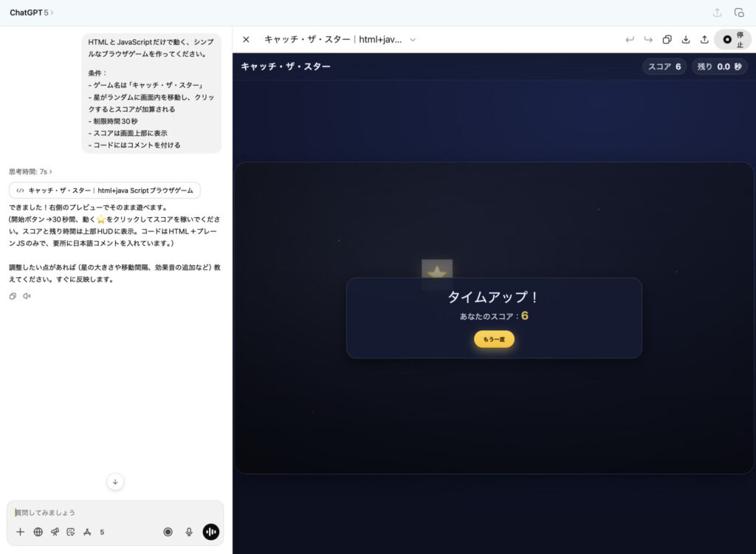This screenshot has width=756, height=554.
Task: Expand the canvas title version dropdown chevron
Action: pyautogui.click(x=413, y=40)
